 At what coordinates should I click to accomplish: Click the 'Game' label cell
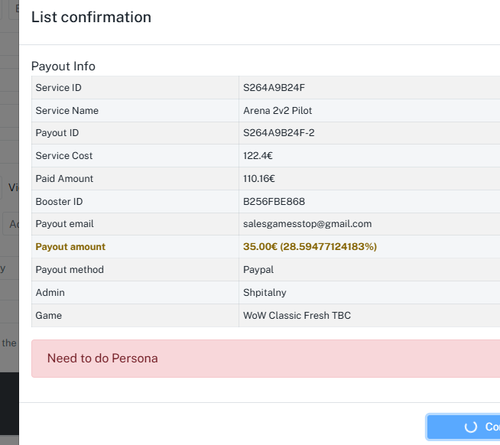(135, 315)
